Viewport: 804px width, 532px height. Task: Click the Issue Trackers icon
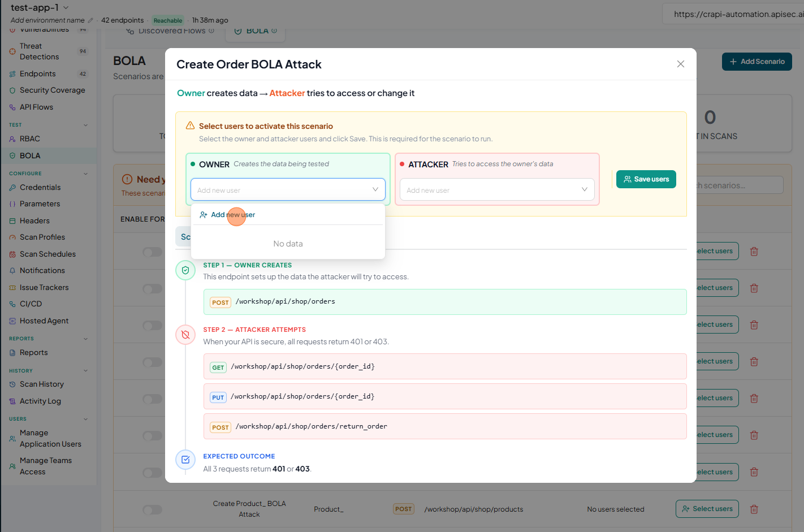12,287
